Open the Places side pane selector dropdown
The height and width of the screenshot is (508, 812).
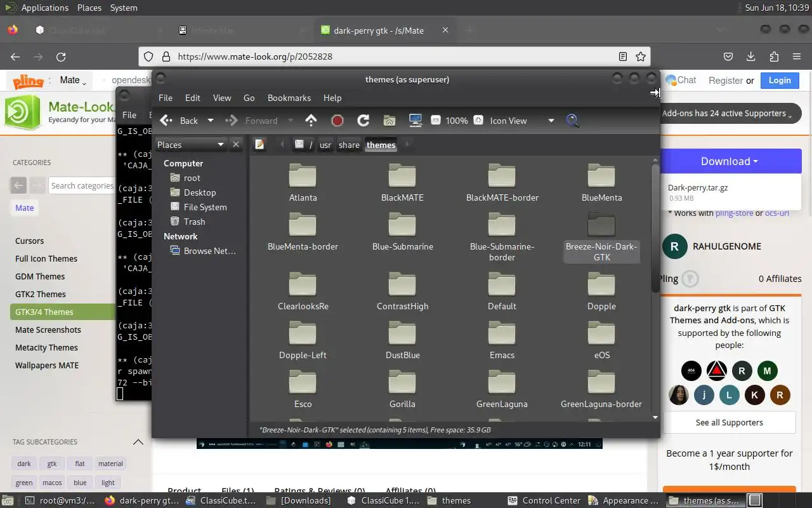[191, 145]
